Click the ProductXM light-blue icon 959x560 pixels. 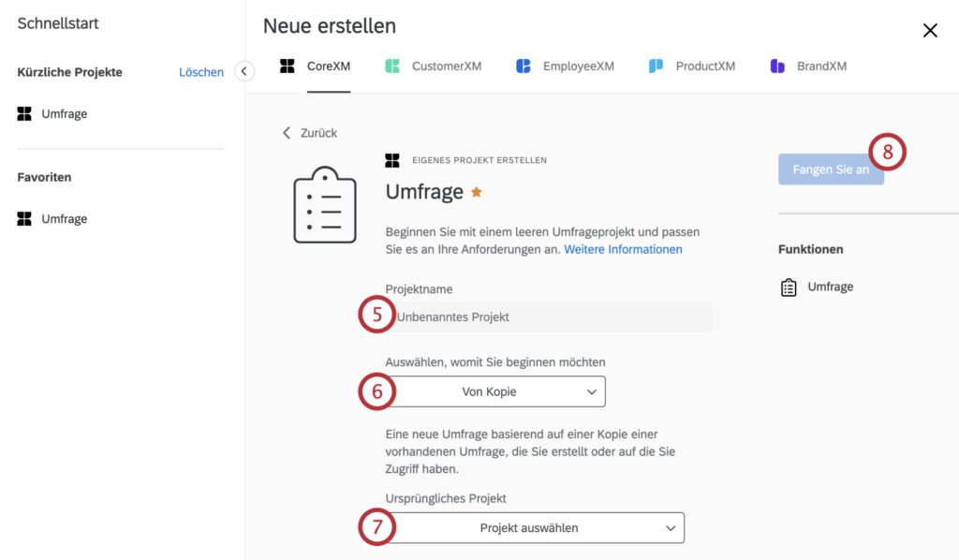tap(656, 66)
